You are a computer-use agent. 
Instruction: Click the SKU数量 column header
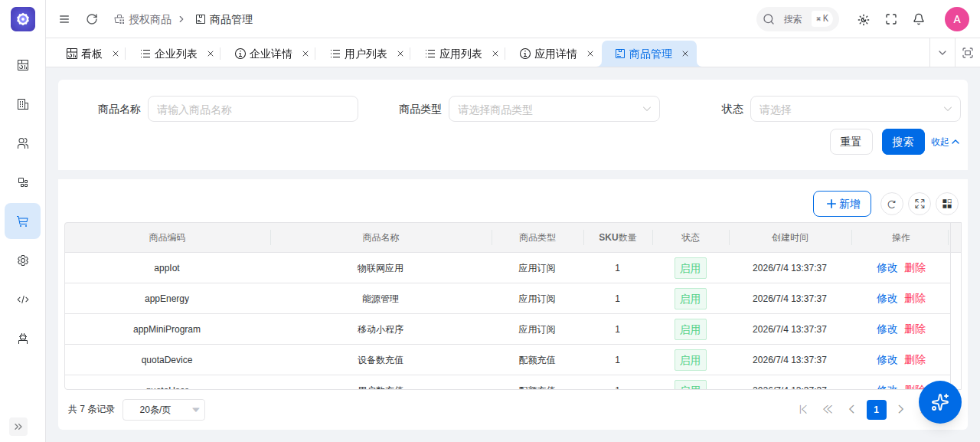click(618, 237)
